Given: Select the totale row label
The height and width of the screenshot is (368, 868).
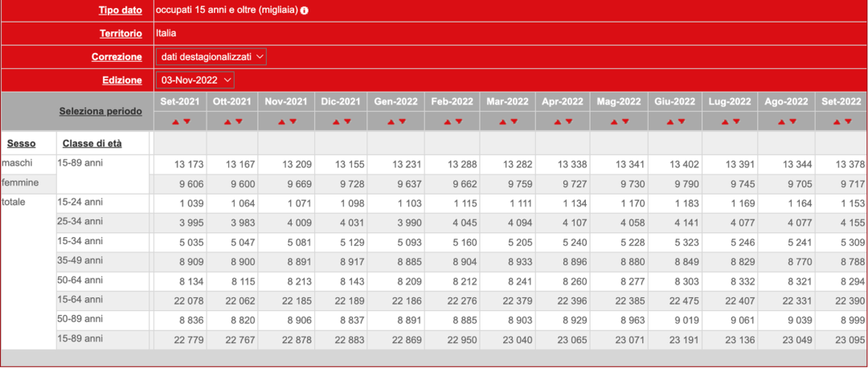Looking at the screenshot, I should point(12,202).
